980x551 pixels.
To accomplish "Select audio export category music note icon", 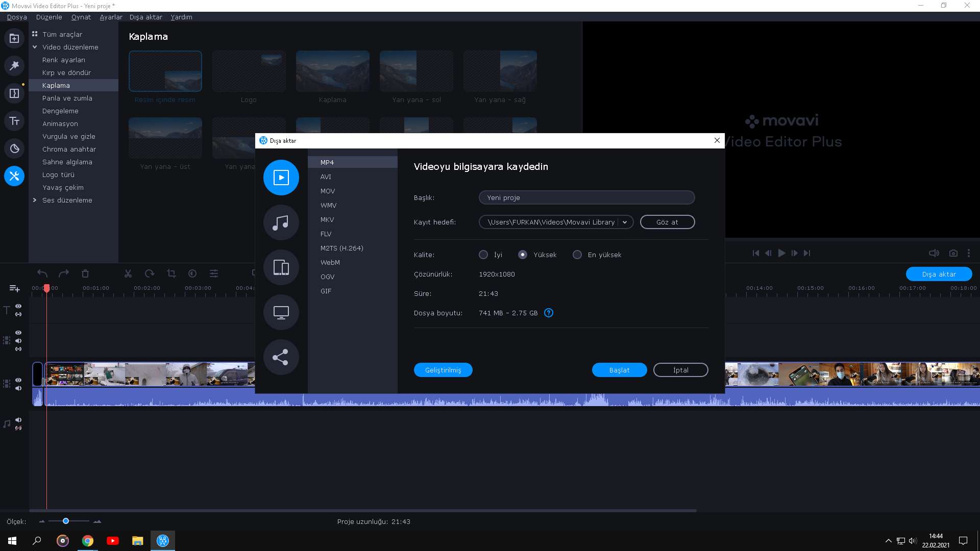I will [x=281, y=222].
